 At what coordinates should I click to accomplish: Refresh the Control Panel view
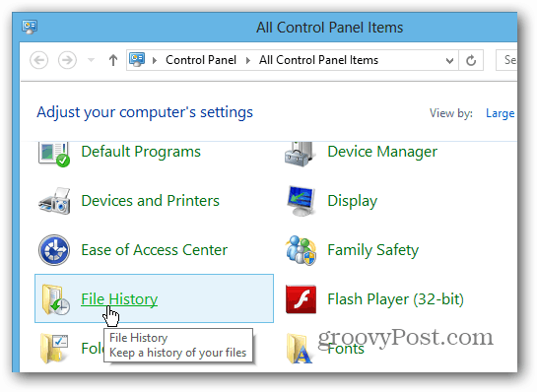[471, 61]
